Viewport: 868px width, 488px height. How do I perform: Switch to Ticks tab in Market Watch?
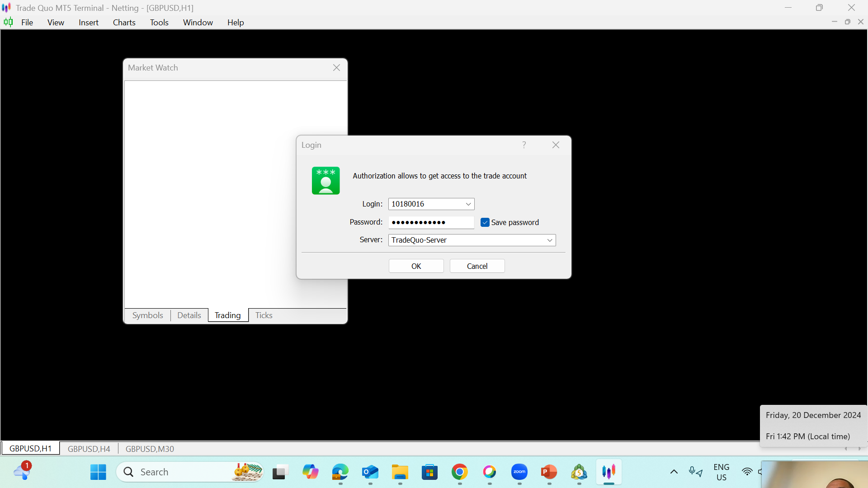tap(264, 315)
